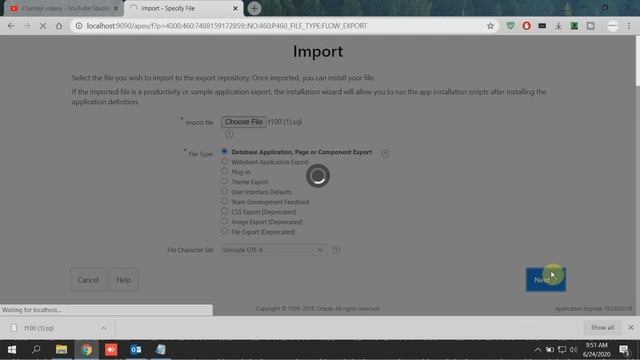The height and width of the screenshot is (360, 640).
Task: Click the red Opera-style extension icon
Action: (527, 26)
